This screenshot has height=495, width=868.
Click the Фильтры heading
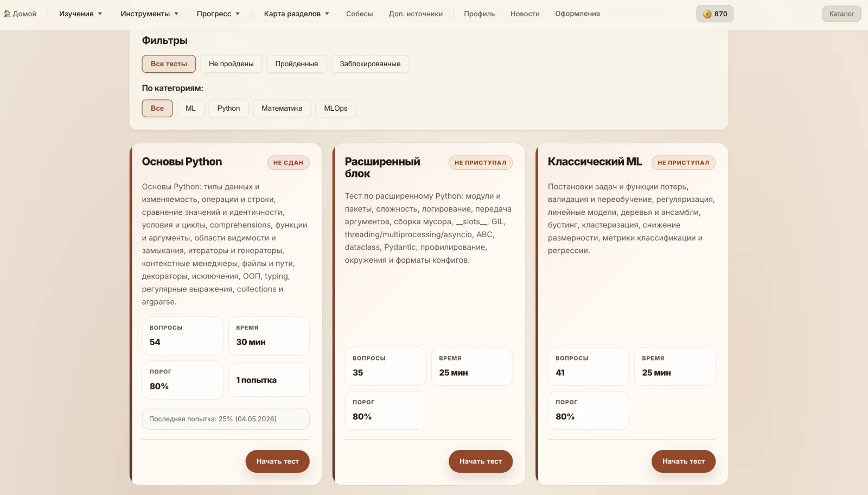(x=164, y=41)
